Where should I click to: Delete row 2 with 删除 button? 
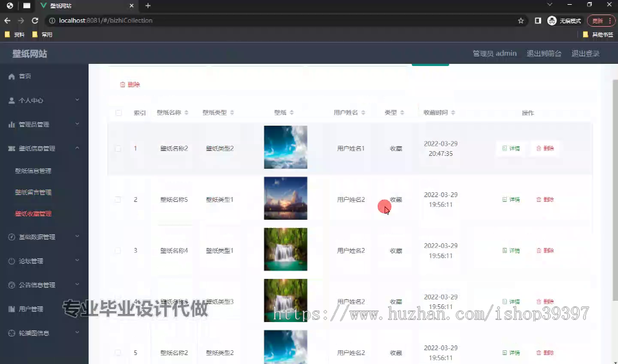tap(545, 200)
